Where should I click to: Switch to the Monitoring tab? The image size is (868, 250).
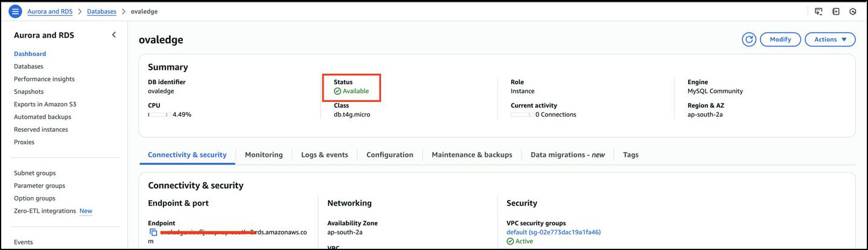[x=263, y=154]
